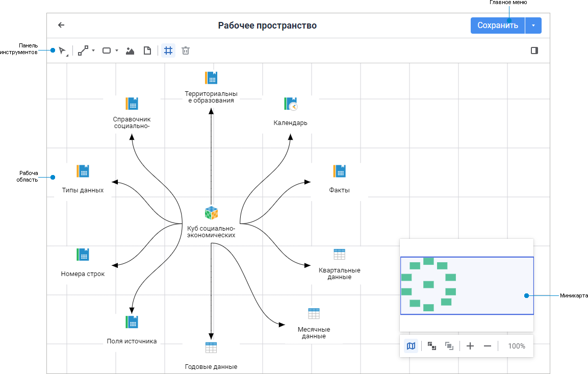Toggle the grid display button

168,51
